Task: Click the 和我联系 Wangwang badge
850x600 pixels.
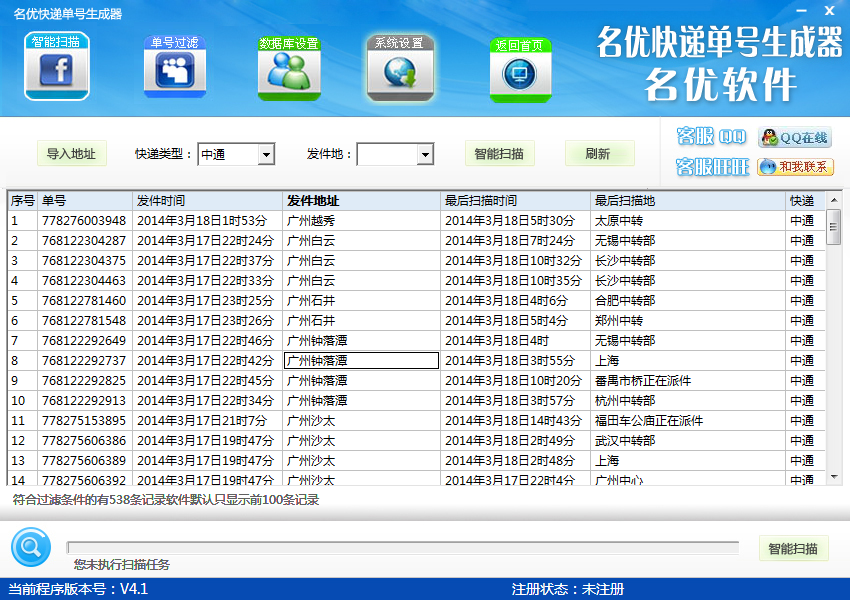Action: point(795,166)
